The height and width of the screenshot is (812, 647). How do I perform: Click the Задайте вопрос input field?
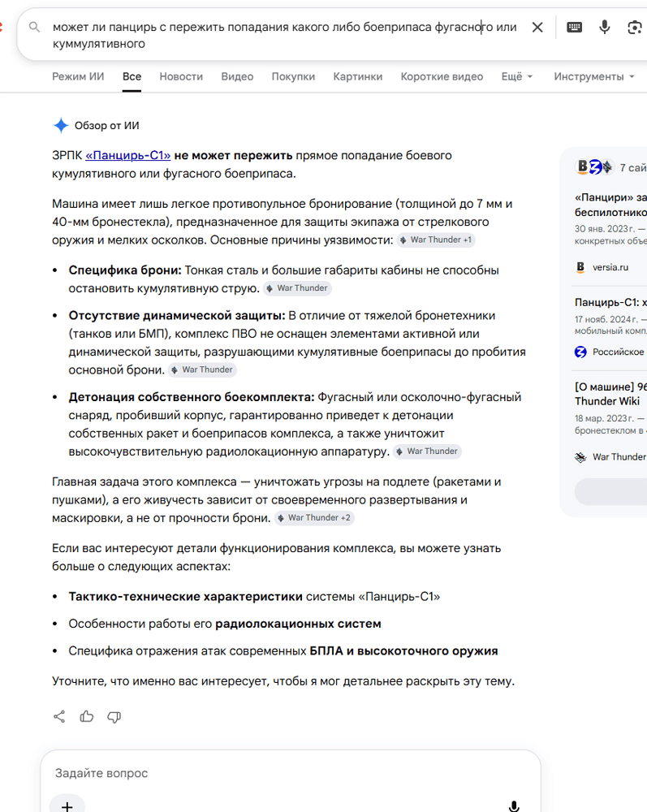click(x=290, y=773)
